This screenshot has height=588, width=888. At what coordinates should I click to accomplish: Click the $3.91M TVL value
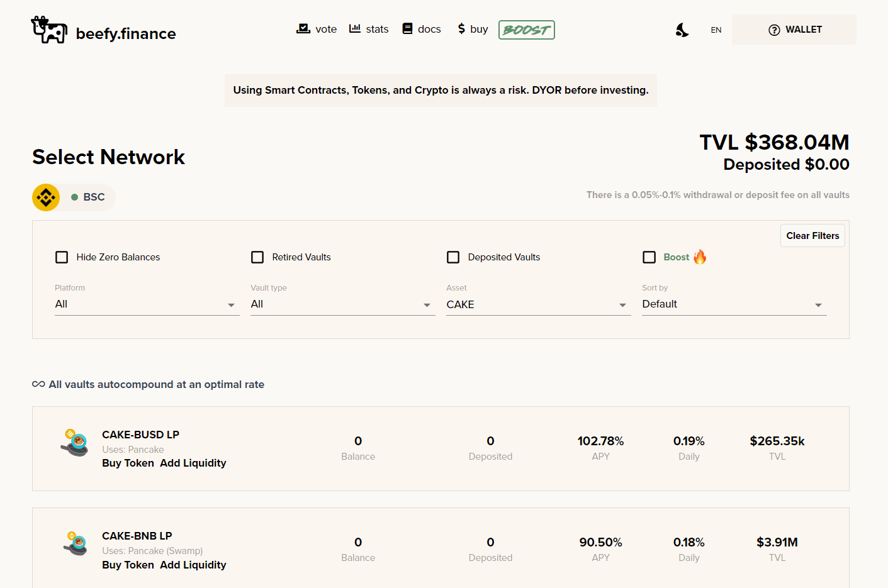click(777, 542)
